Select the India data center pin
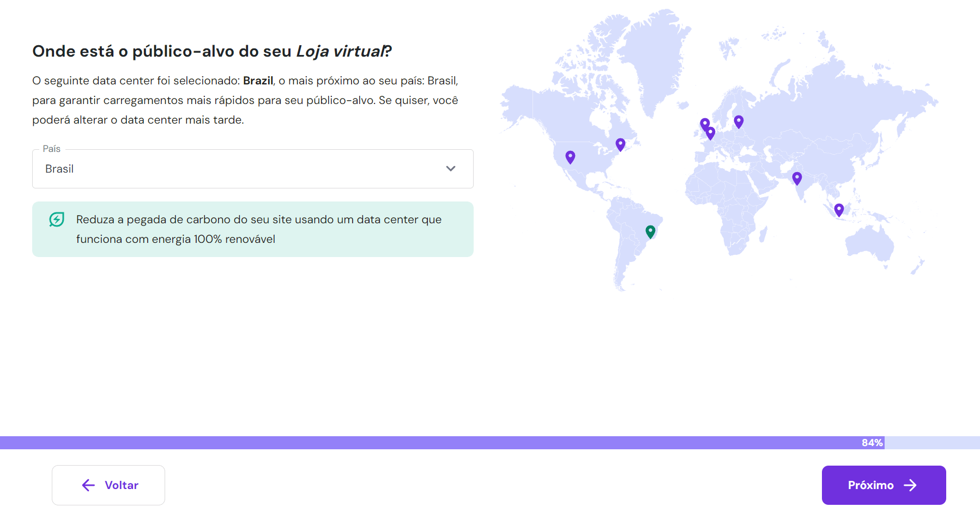The width and height of the screenshot is (980, 513). click(797, 178)
